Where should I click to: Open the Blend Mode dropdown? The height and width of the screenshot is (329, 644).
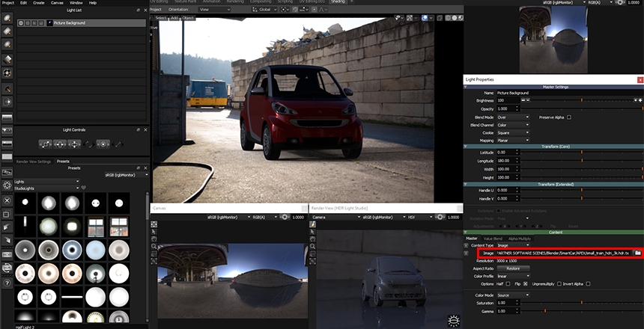point(513,117)
